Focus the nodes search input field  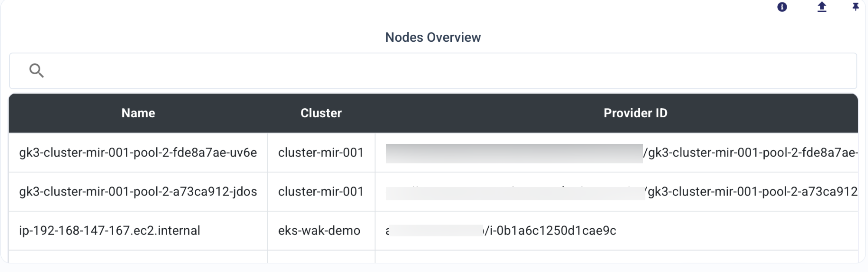tap(433, 71)
